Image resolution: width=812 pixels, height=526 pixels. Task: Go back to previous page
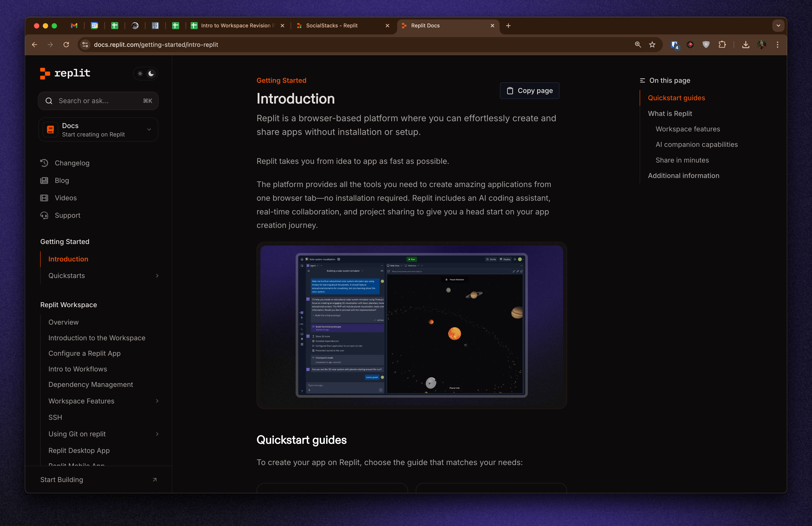click(x=34, y=45)
